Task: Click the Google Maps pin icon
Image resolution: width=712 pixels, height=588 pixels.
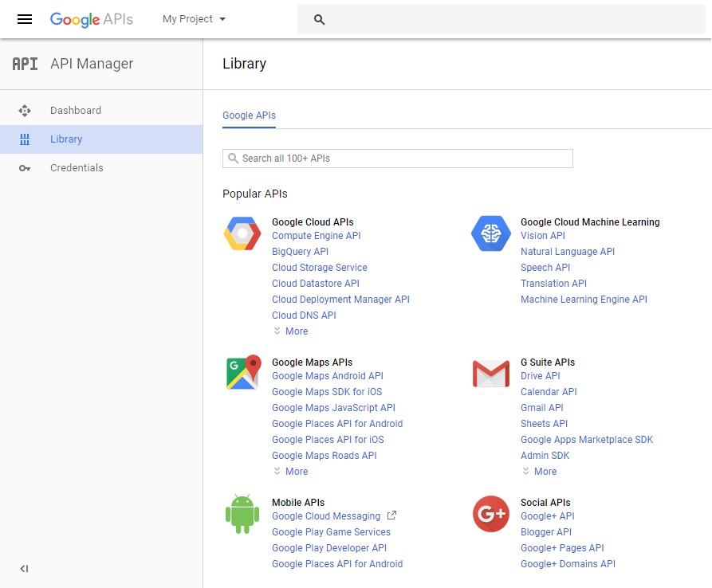Action: tap(242, 373)
